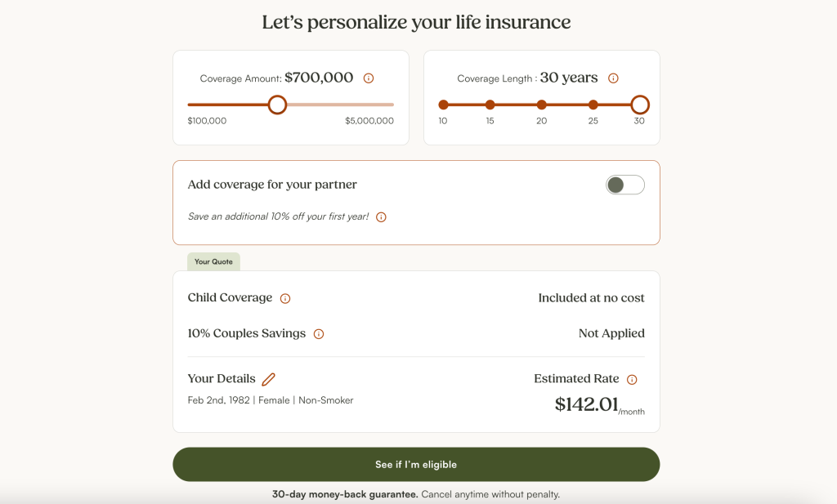Click the Coverage Amount info icon
Screen dimensions: 837x504
click(369, 78)
